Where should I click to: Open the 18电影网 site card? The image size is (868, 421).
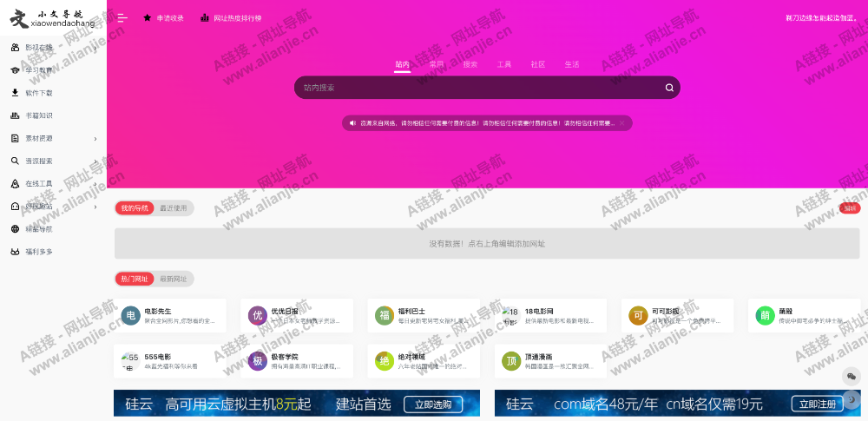click(550, 316)
